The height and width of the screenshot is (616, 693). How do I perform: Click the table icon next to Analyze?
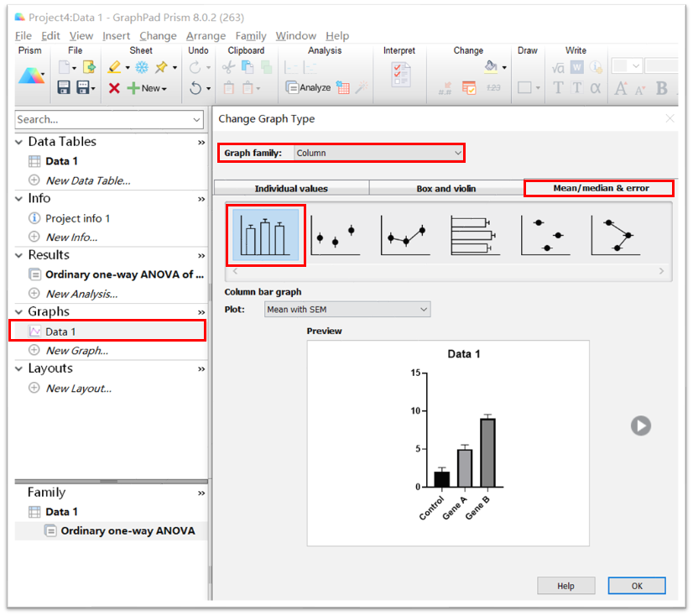point(343,87)
